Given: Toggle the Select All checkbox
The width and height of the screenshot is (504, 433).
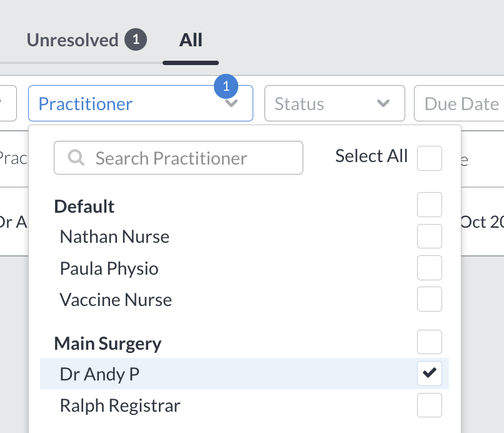Looking at the screenshot, I should click(x=430, y=158).
